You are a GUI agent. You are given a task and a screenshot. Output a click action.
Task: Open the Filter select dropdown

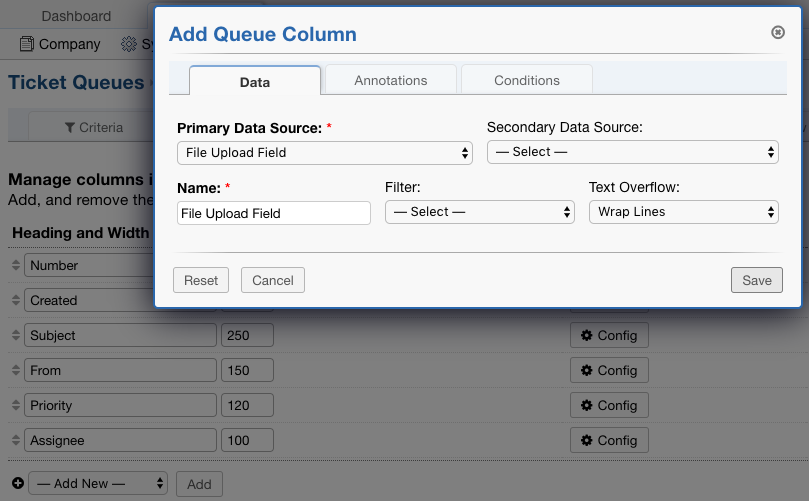coord(480,212)
